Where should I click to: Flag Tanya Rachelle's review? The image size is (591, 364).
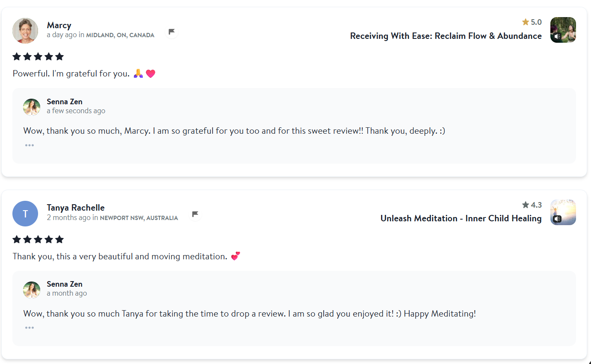[x=195, y=214]
